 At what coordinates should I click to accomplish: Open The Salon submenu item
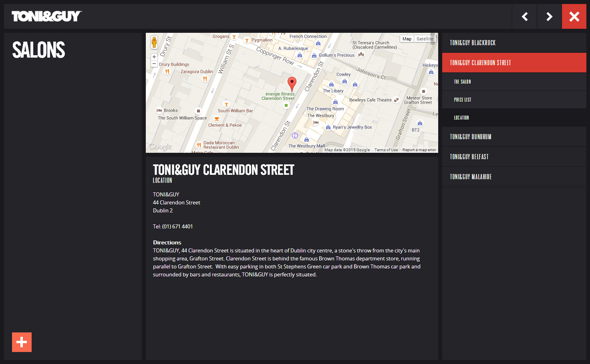click(462, 82)
